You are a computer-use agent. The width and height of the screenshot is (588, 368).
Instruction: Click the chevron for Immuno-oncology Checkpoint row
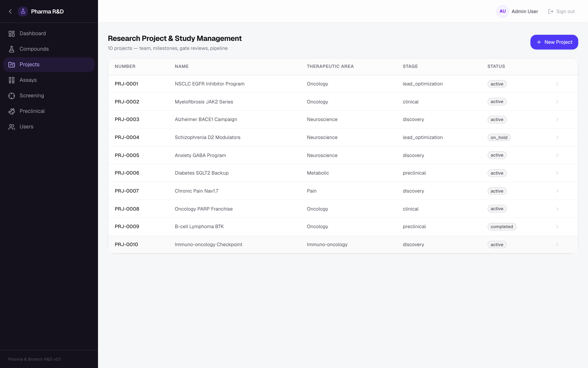[x=557, y=245]
